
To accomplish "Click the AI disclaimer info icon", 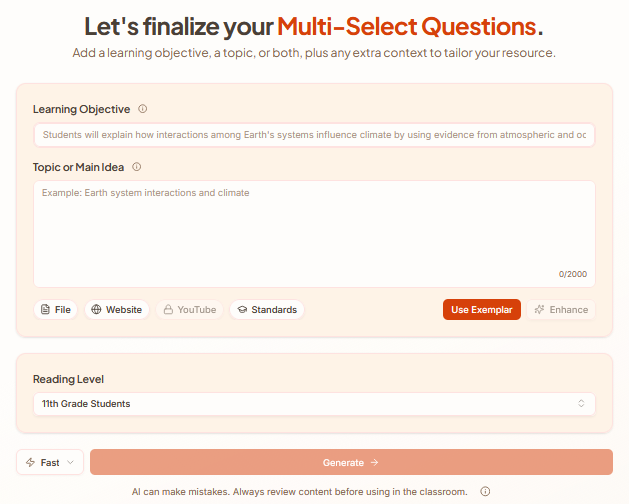I will [485, 492].
